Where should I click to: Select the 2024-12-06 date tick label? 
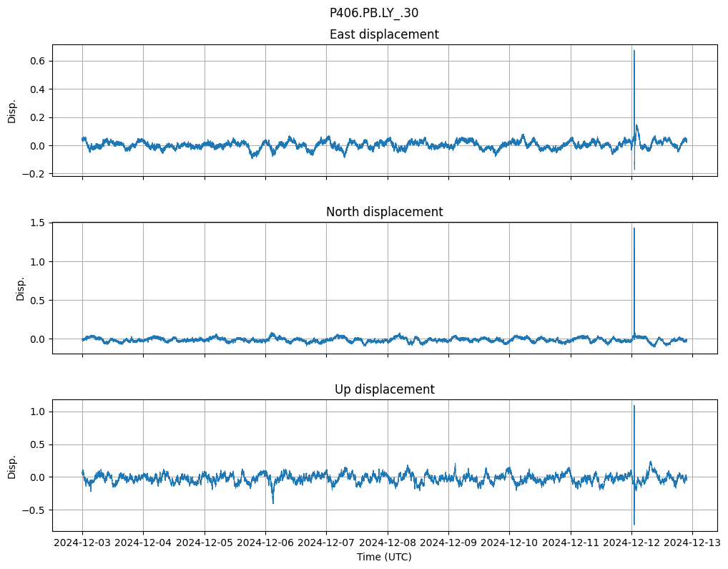[265, 543]
